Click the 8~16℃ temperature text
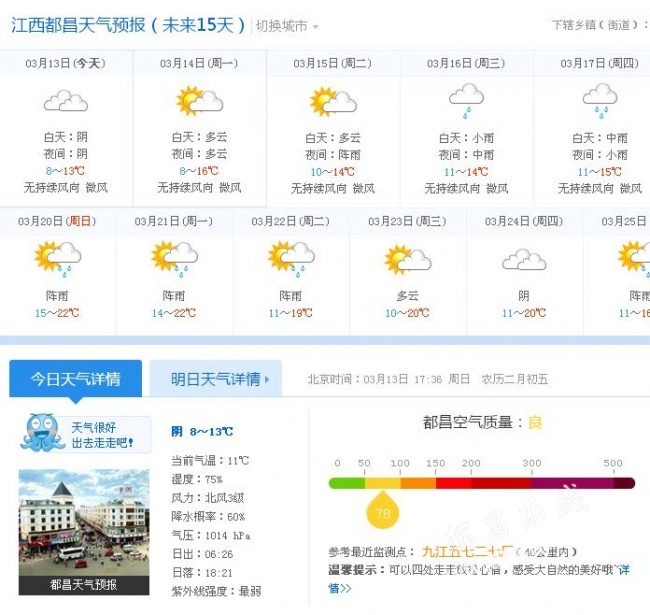Screen dimensions: 650x615 tap(199, 171)
